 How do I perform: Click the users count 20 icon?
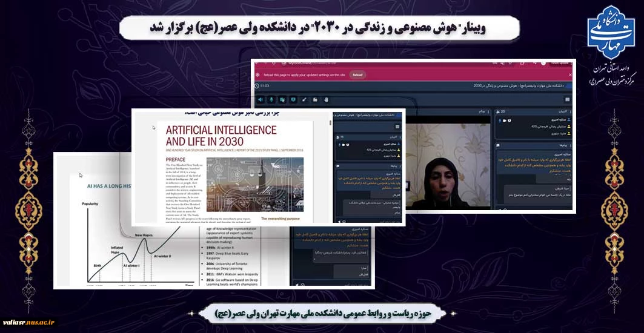tap(500, 111)
